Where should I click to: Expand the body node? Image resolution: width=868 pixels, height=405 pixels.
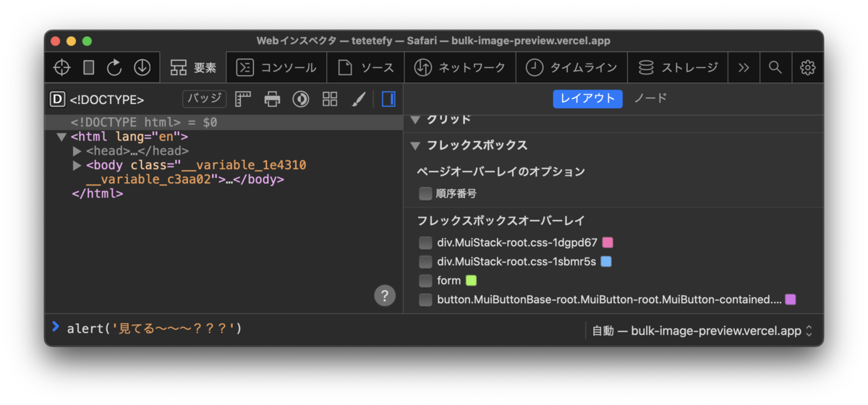(77, 166)
